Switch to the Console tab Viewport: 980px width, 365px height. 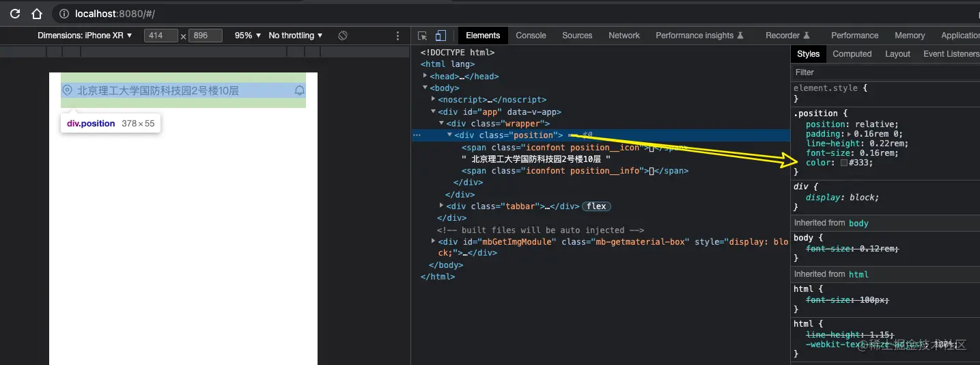(531, 36)
